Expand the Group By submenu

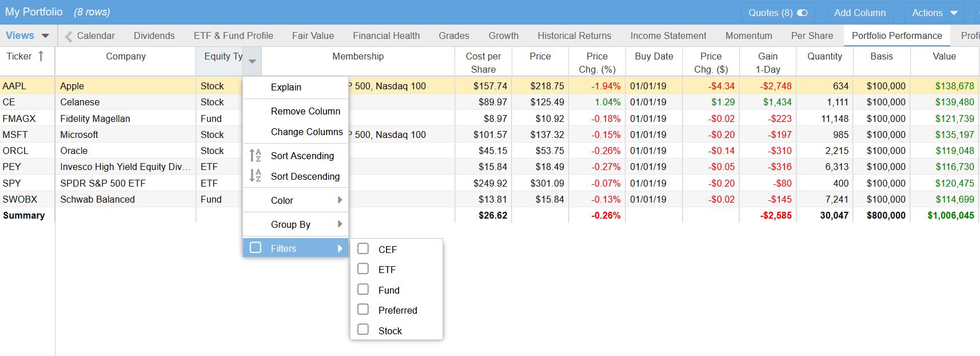pyautogui.click(x=340, y=224)
